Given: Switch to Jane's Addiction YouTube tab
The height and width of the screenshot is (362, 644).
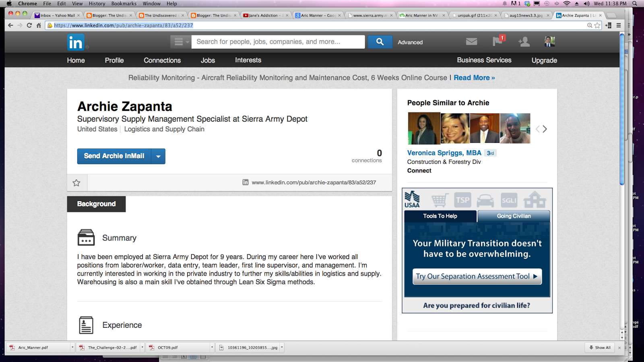Looking at the screenshot, I should coord(266,15).
